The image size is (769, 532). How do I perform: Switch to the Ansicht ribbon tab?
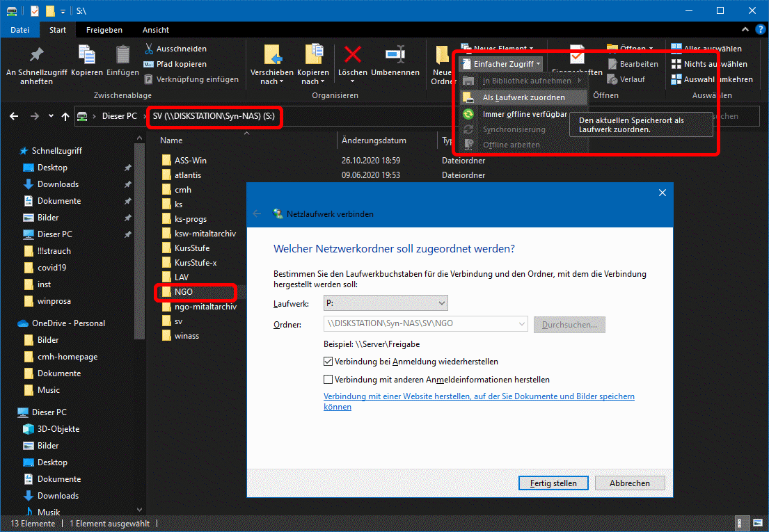pos(155,30)
